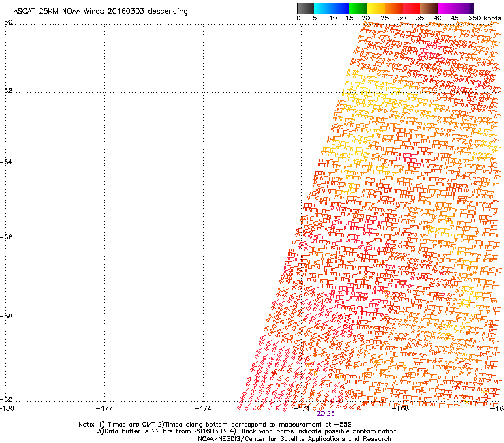This screenshot has height=443, width=504.
Task: Click the '-174' longitude axis label
Action: (203, 408)
